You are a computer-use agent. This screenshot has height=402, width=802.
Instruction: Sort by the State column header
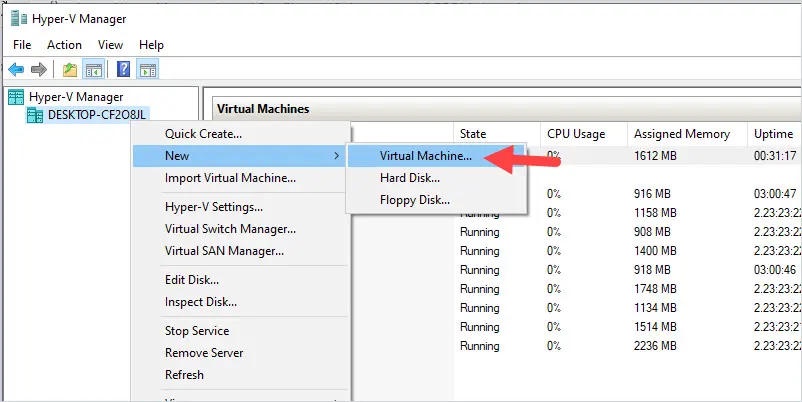pos(497,134)
